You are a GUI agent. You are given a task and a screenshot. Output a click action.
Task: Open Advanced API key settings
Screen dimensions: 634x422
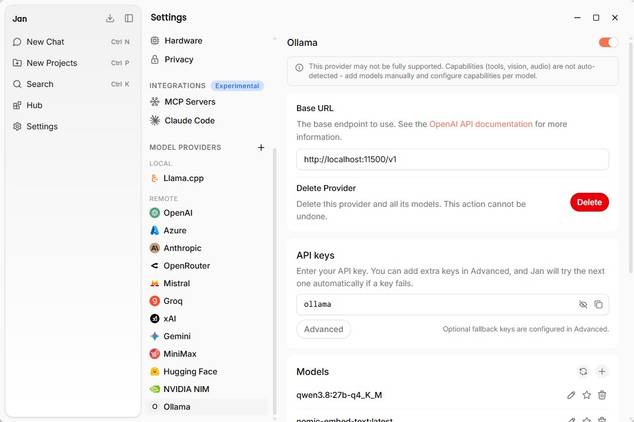coord(323,329)
